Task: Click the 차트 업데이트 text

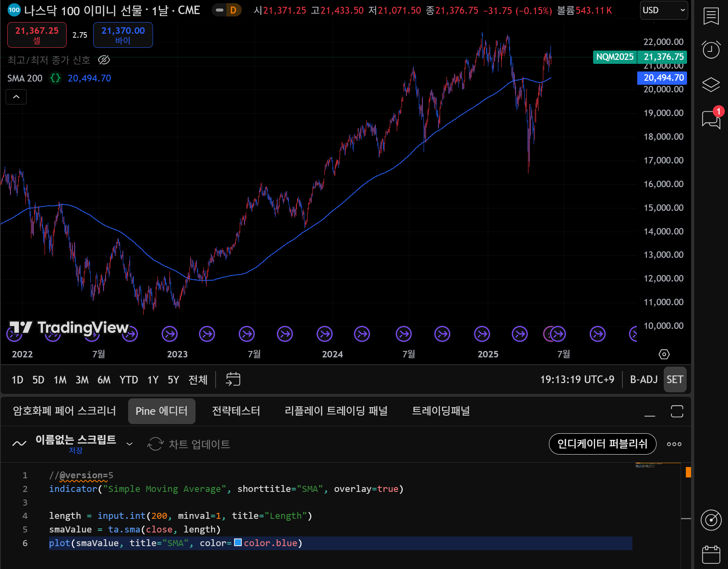Action: [x=199, y=444]
